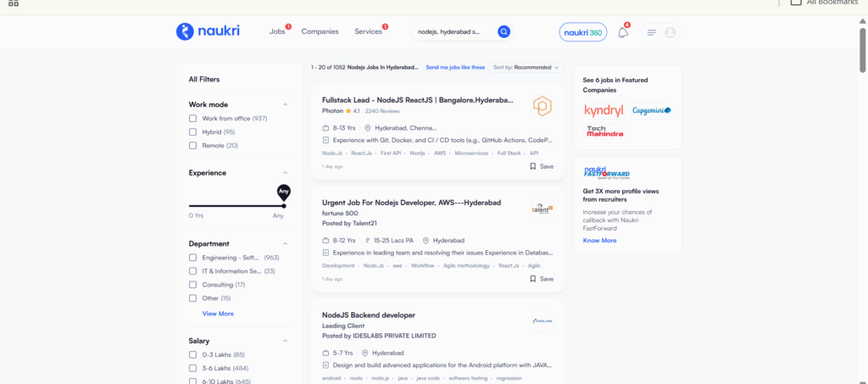
Task: Click the 15-25 Lacs PA salary text
Action: point(393,241)
